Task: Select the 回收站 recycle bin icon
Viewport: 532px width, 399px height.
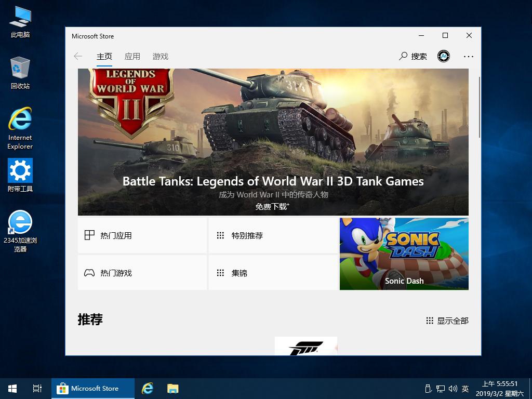Action: tap(20, 73)
